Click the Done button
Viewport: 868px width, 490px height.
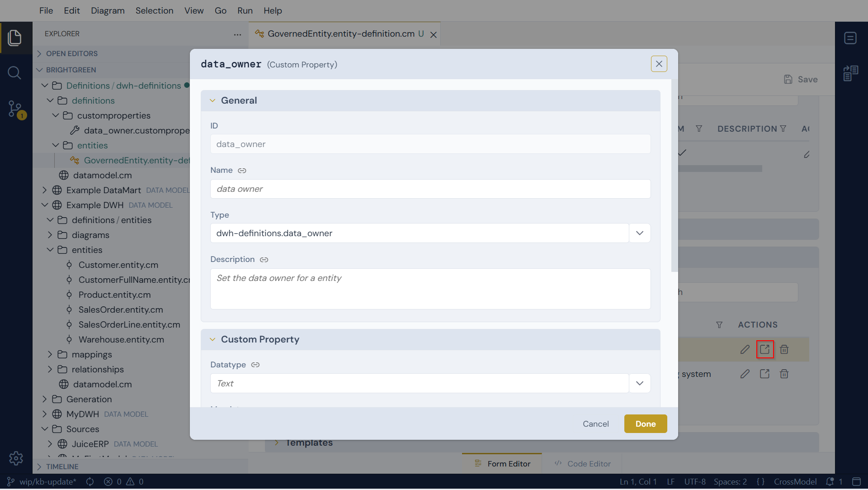646,424
